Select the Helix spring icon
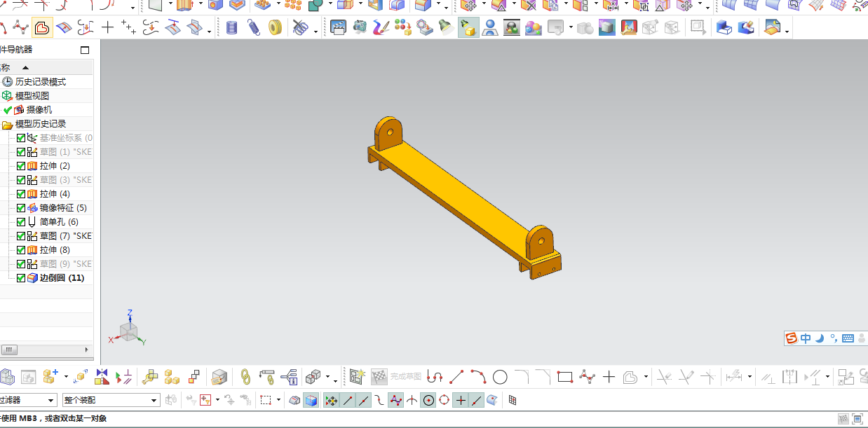 [232, 28]
